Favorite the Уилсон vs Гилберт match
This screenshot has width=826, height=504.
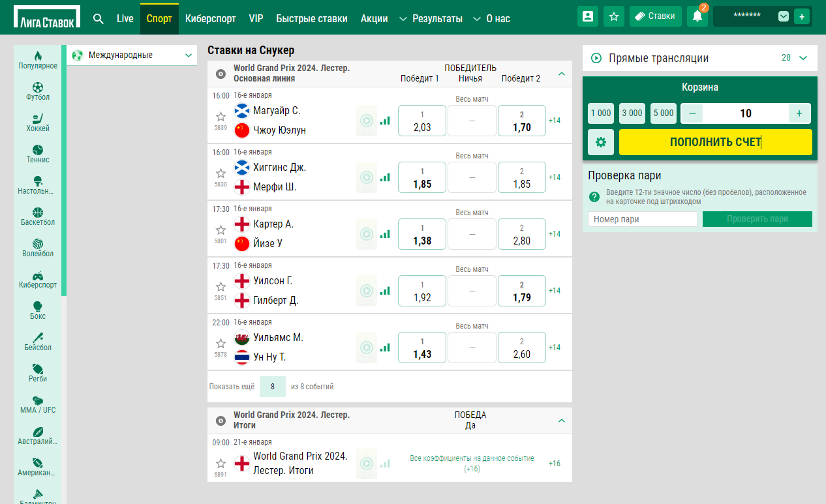(221, 286)
